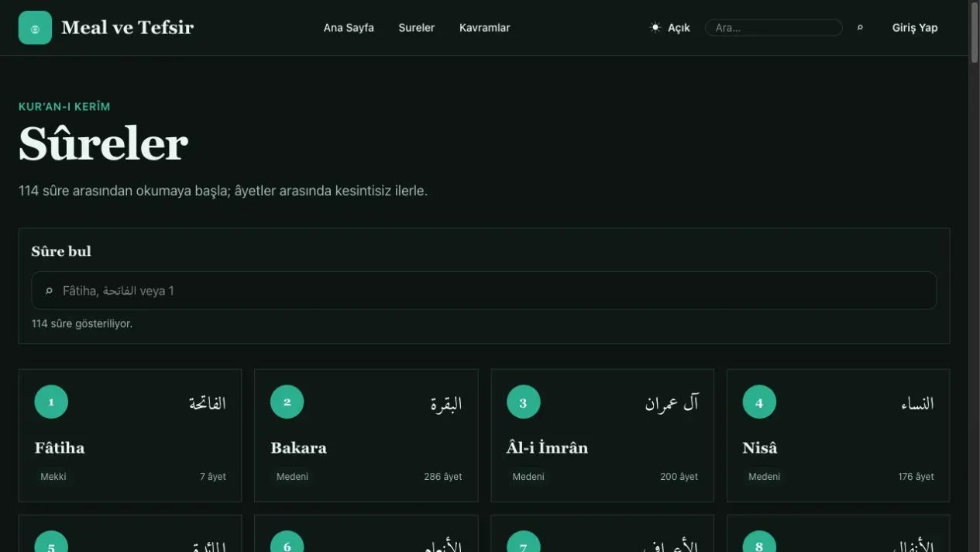The height and width of the screenshot is (552, 980).
Task: Click the Medeni tag on Nisâ card
Action: pos(764,477)
